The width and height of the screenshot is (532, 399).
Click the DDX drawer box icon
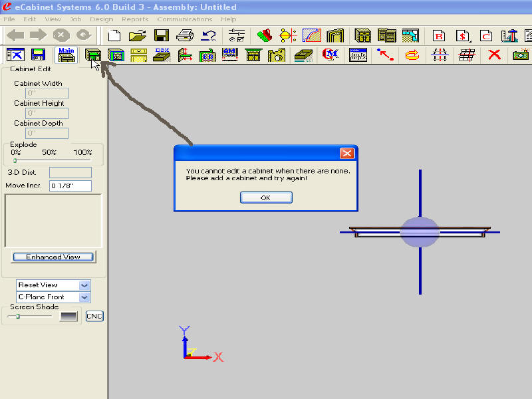[162, 55]
